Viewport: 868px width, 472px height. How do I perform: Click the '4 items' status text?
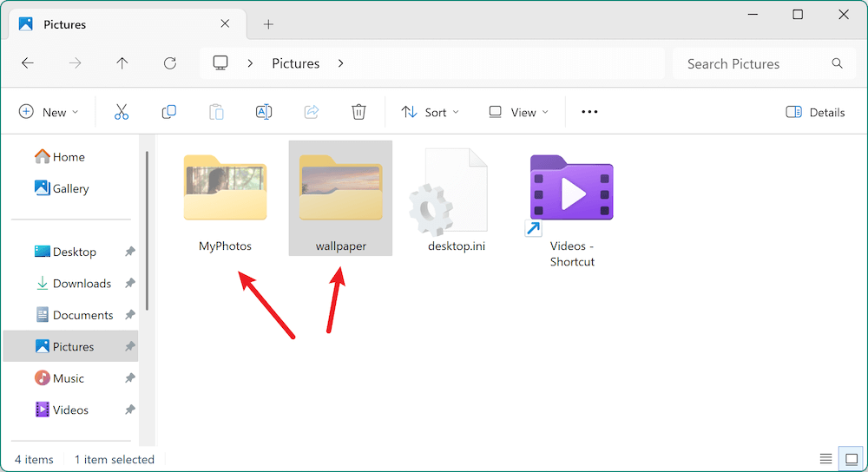34,459
